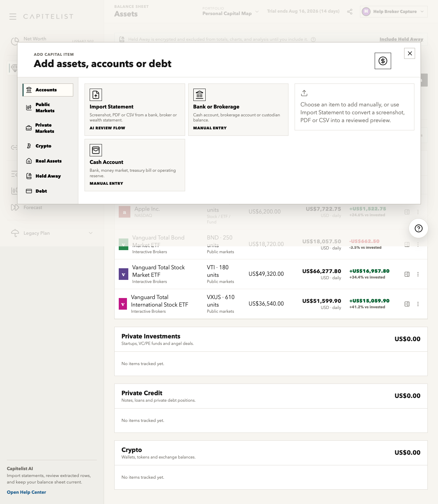Open the three-dot menu for VXUS row
This screenshot has width=438, height=504.
tap(418, 304)
